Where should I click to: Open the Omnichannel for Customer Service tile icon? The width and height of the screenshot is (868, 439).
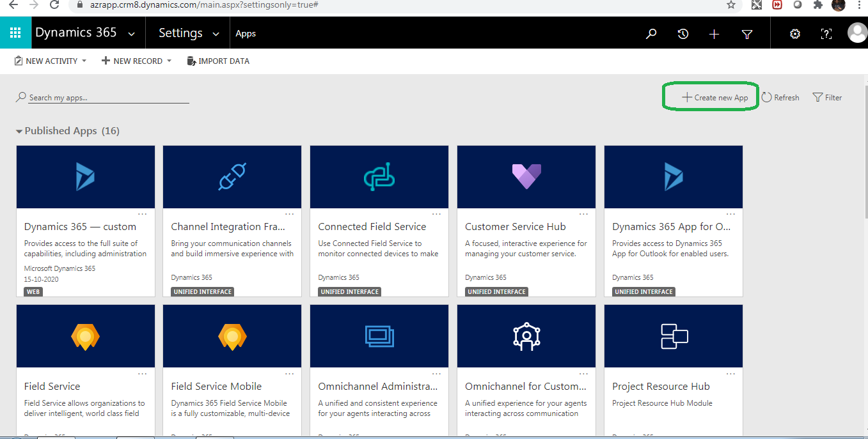pos(526,335)
